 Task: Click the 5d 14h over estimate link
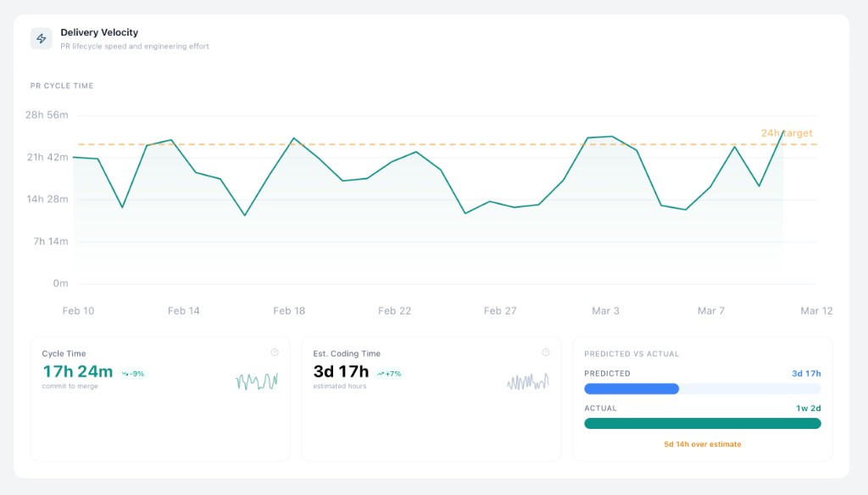(702, 443)
